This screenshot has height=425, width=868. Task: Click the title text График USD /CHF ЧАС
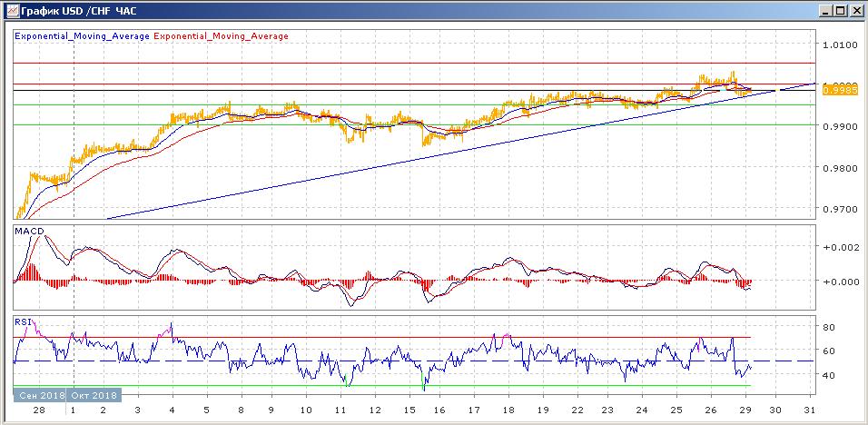(78, 11)
